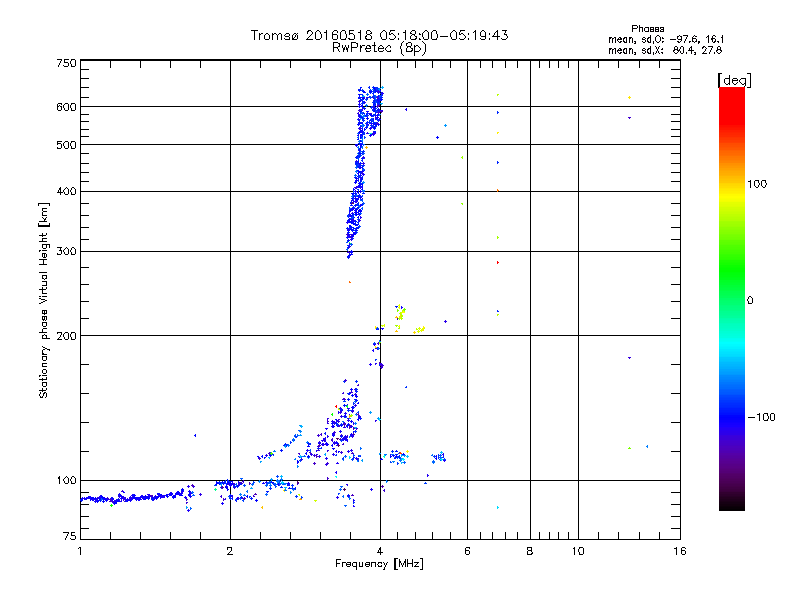The image size is (800, 600).
Task: Click the colorbar label '0'
Action: pyautogui.click(x=750, y=301)
